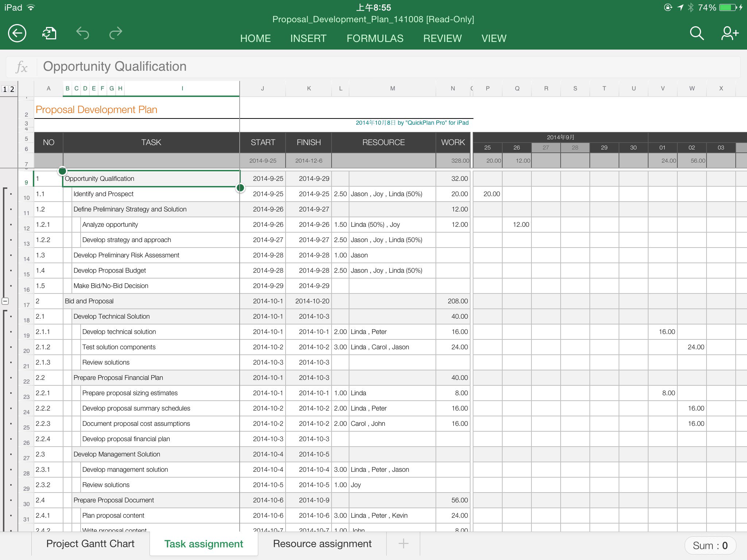Show outline level 2

[x=12, y=89]
